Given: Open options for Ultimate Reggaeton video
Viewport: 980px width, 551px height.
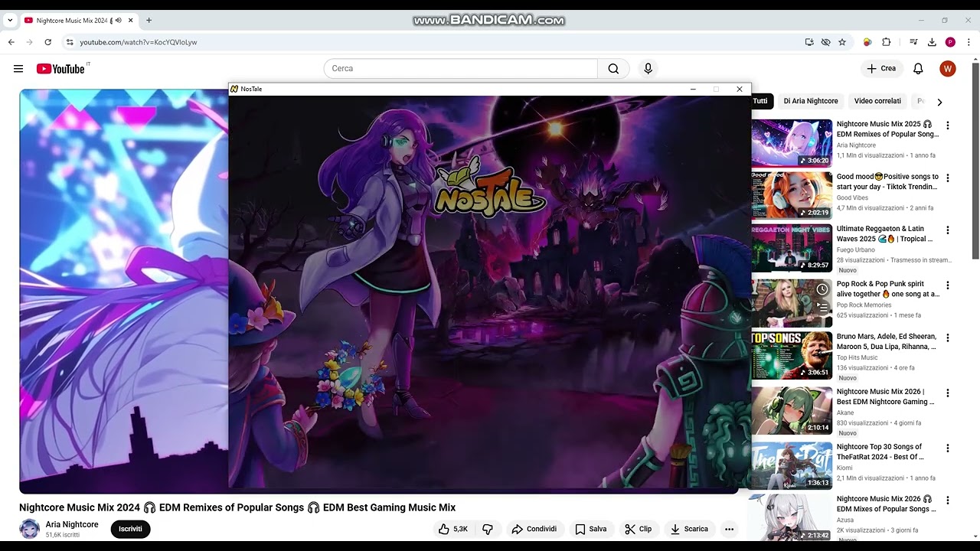Looking at the screenshot, I should pos(948,230).
